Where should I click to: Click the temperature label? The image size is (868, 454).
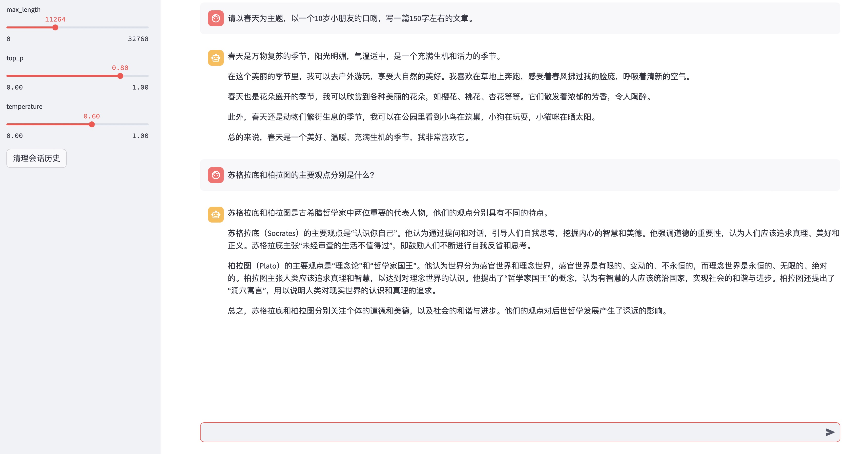(24, 107)
